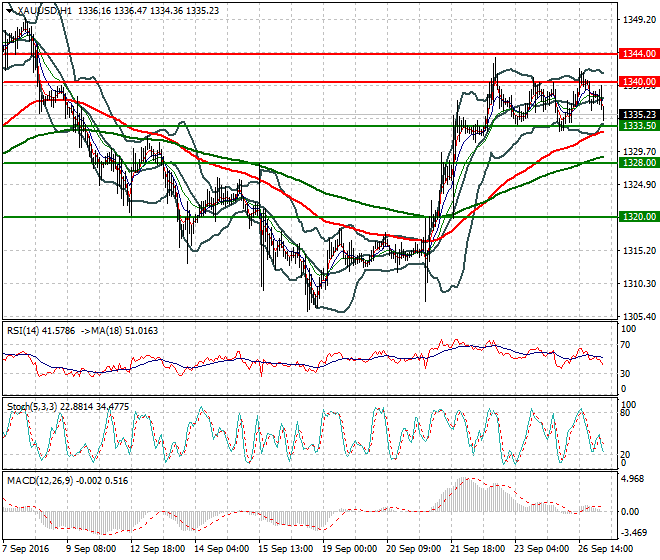Click the 20 Sep 09:00 time label
Viewport: 660px width, 560px height.
tap(414, 549)
